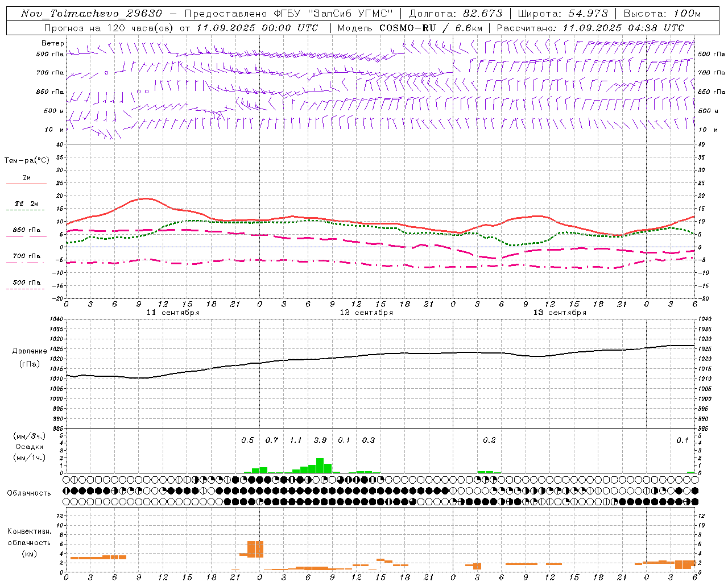Image resolution: width=728 pixels, height=582 pixels.
Task: Click the Конвективн. облачность panel label
Action: (x=29, y=537)
